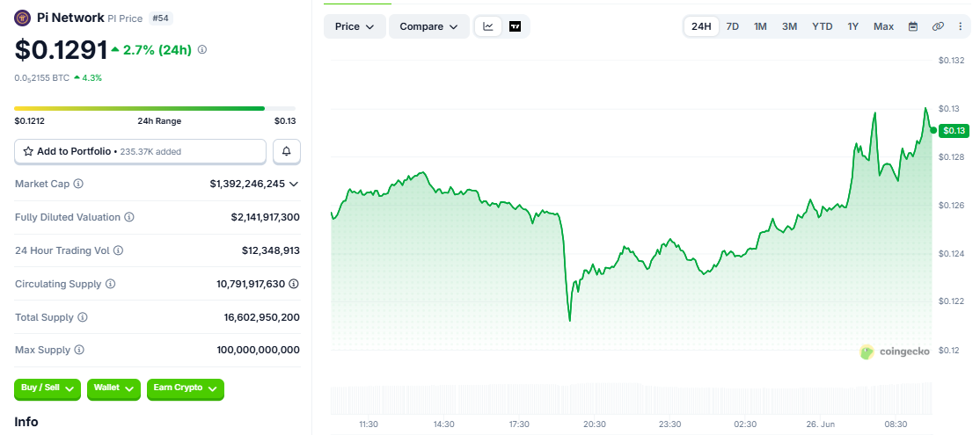Select the Max time range

pos(884,26)
